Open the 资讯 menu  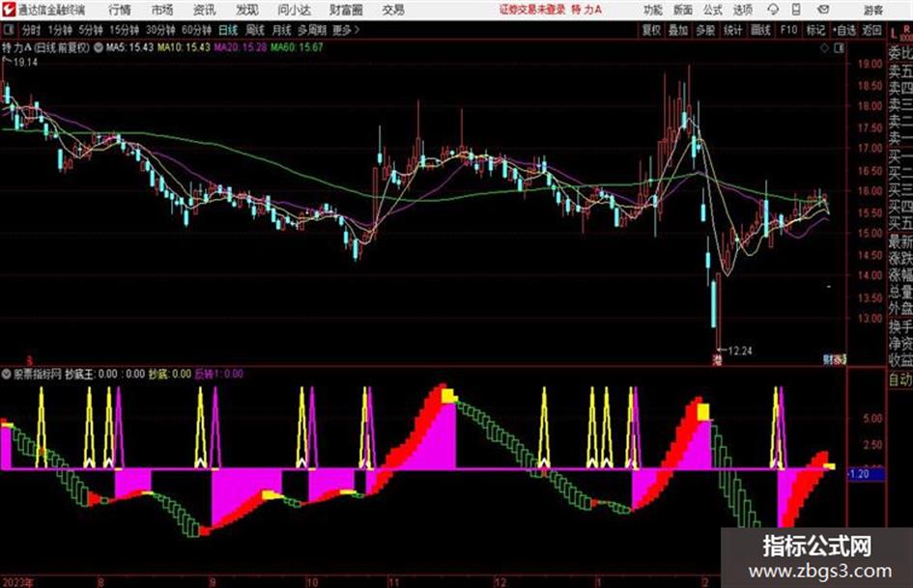click(204, 10)
